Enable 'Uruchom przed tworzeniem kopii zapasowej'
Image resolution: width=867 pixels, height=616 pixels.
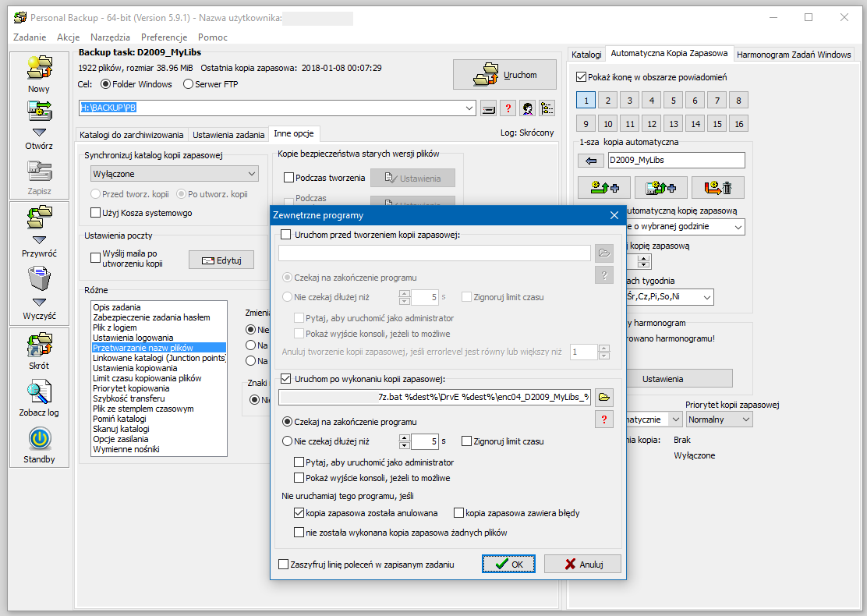(285, 235)
